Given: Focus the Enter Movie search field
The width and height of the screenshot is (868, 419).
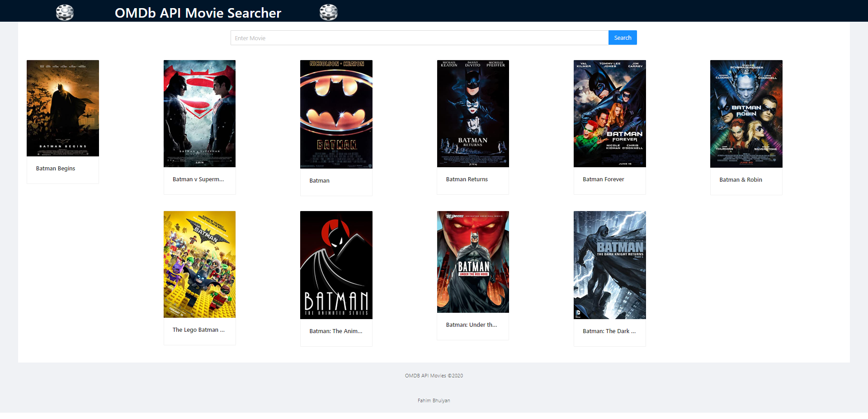Looking at the screenshot, I should click(420, 38).
